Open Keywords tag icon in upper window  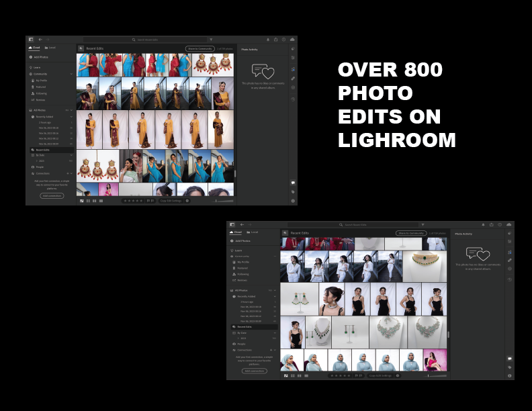point(293,192)
